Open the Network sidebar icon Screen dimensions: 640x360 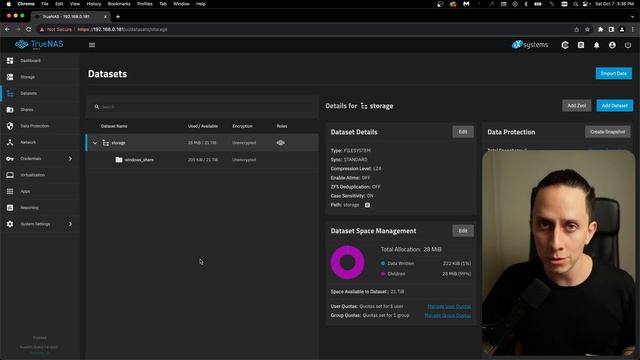[x=10, y=142]
